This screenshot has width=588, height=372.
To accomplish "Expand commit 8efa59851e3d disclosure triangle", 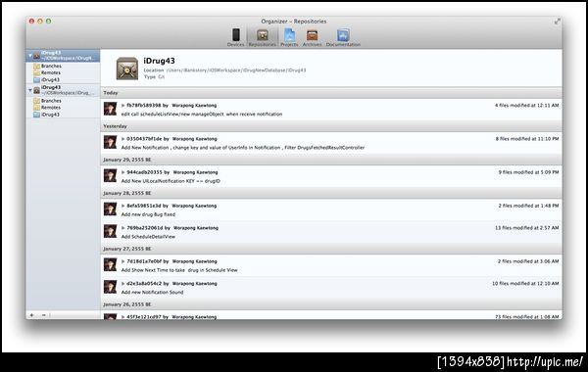I will (122, 206).
